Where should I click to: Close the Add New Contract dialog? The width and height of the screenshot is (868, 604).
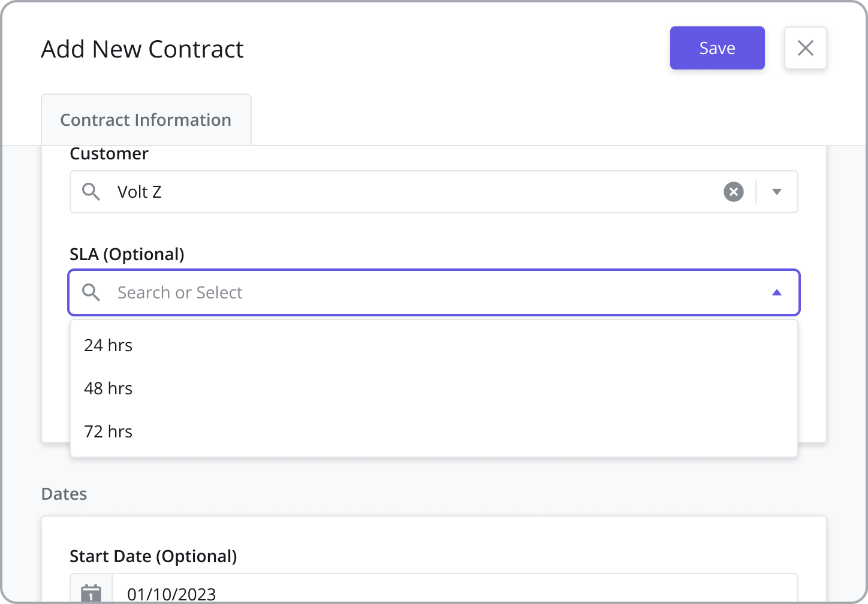tap(806, 48)
